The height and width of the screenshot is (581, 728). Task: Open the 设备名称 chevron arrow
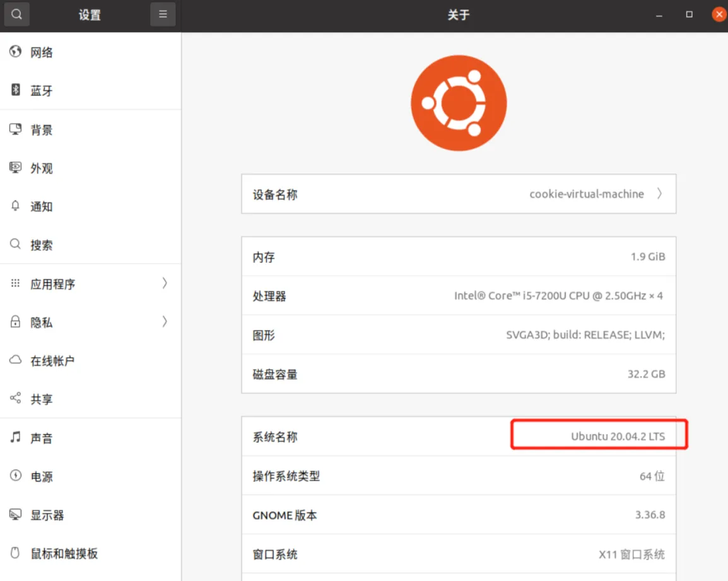659,194
